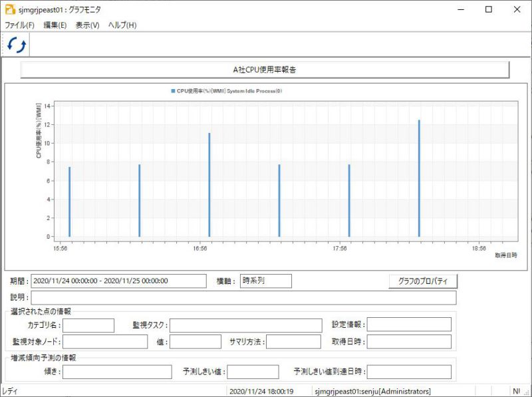
Task: Click the 値 field
Action: click(196, 342)
